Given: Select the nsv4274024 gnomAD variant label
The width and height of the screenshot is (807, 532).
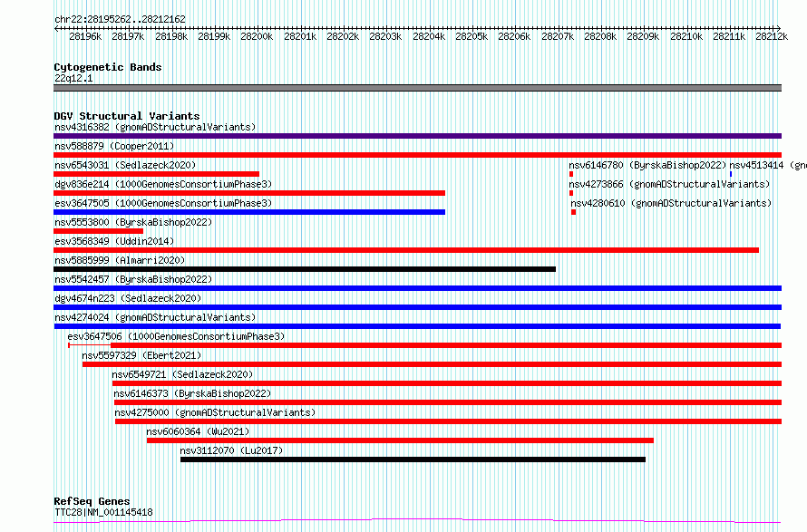Looking at the screenshot, I should pos(155,317).
